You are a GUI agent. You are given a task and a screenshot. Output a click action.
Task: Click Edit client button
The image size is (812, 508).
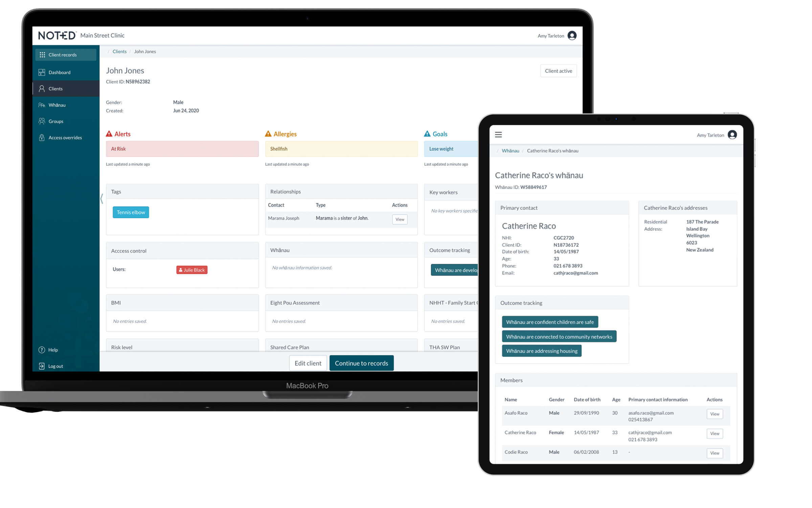click(x=308, y=363)
